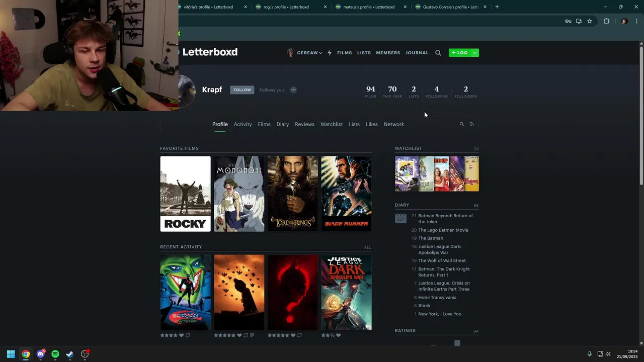Open MEMBERS in the top navigation
The height and width of the screenshot is (362, 644).
coord(388,53)
